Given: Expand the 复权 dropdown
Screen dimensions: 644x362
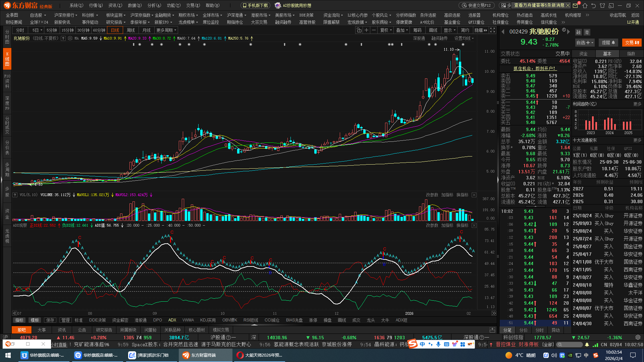Looking at the screenshot, I should 386,30.
